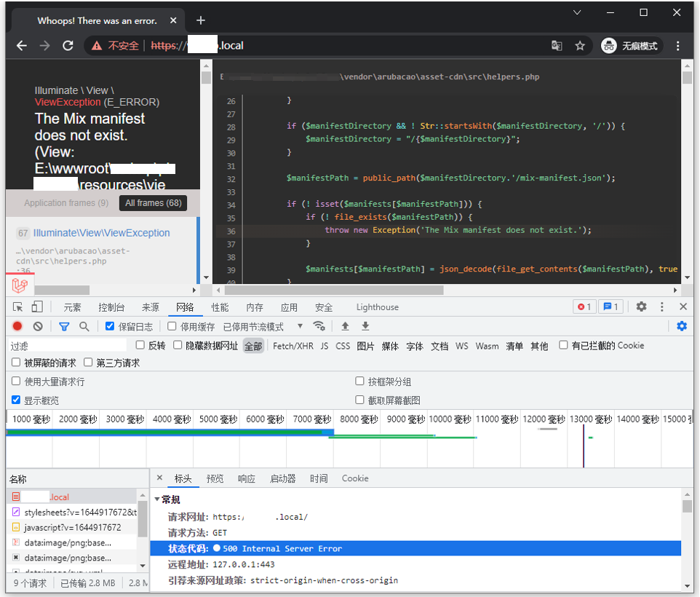700x597 pixels.
Task: Clear the network log
Action: pyautogui.click(x=38, y=327)
